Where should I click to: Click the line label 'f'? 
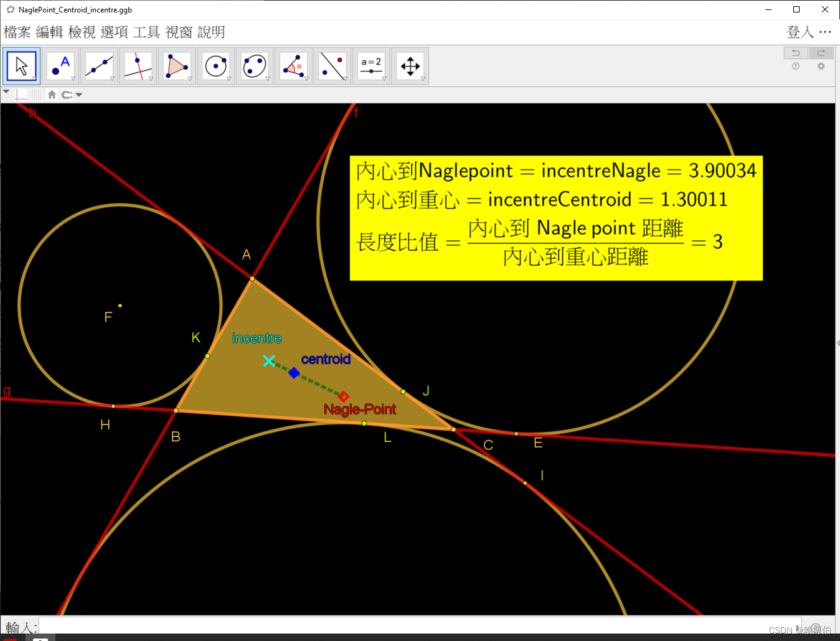coord(356,113)
